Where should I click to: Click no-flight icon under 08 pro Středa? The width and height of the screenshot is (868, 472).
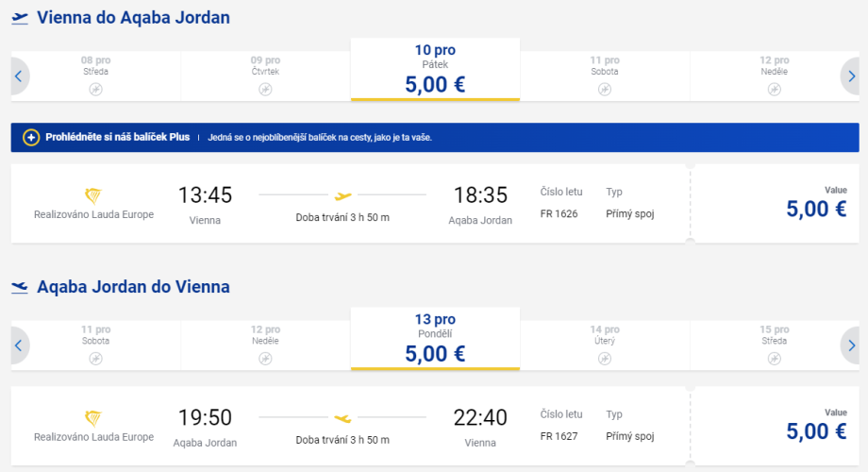(95, 89)
